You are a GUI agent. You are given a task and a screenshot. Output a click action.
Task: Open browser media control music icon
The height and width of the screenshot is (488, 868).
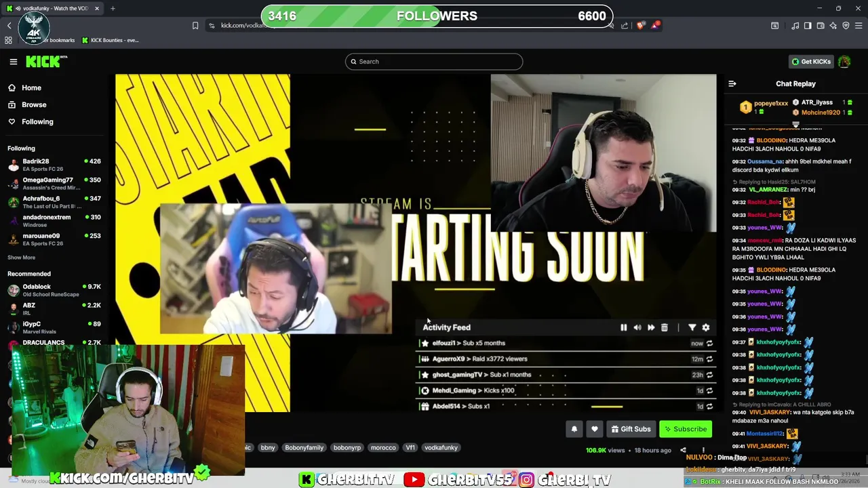(x=795, y=26)
